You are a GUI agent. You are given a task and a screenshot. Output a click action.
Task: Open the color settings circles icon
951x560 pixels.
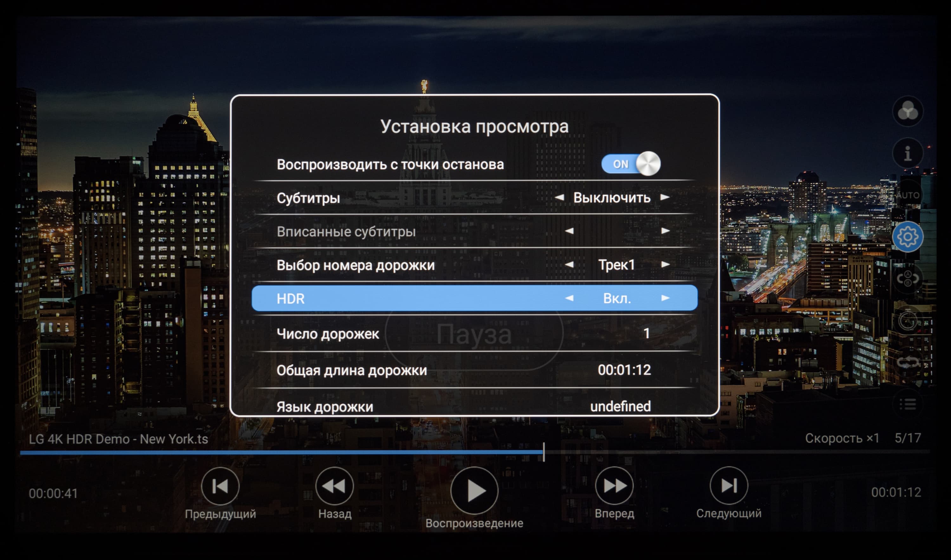pos(908,111)
